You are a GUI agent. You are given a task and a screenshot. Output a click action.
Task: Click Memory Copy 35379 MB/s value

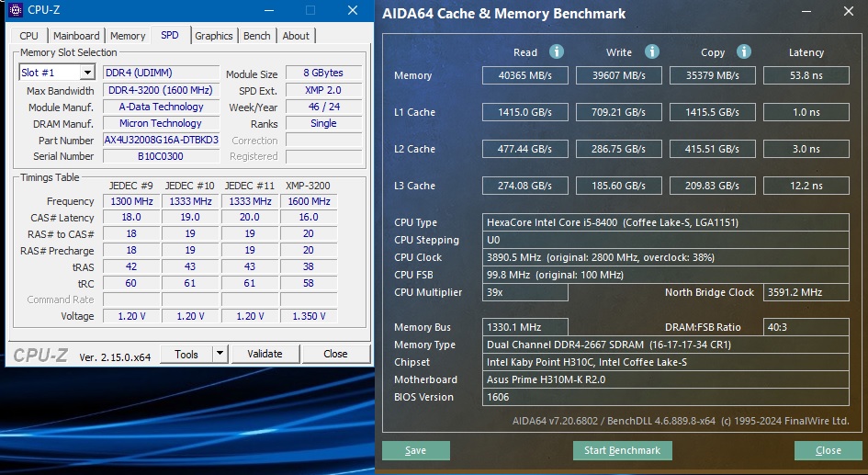[713, 75]
